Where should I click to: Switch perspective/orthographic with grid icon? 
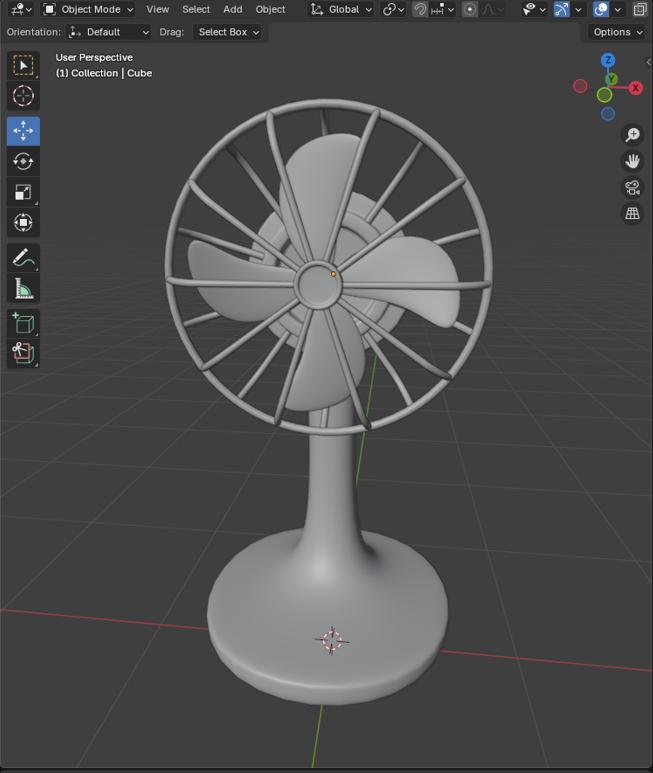(632, 213)
